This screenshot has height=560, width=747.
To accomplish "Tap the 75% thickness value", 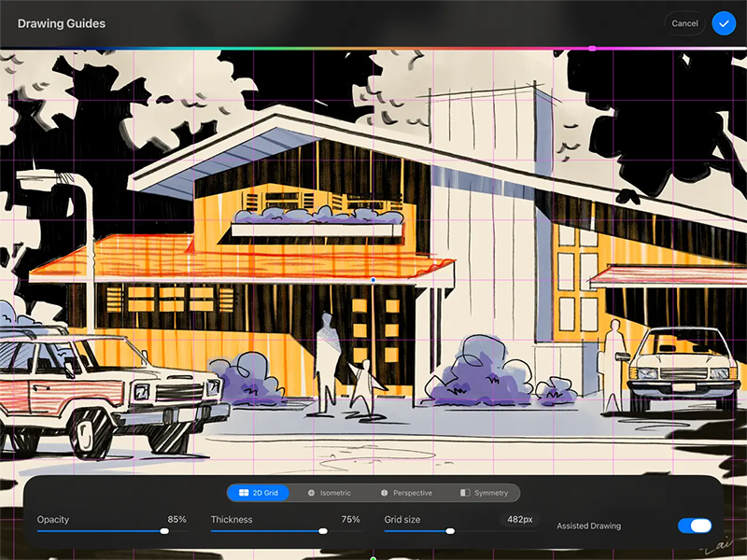I will (350, 519).
